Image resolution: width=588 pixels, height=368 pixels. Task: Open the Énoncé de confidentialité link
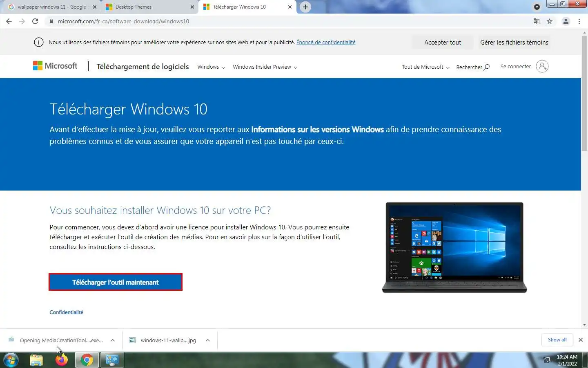326,42
